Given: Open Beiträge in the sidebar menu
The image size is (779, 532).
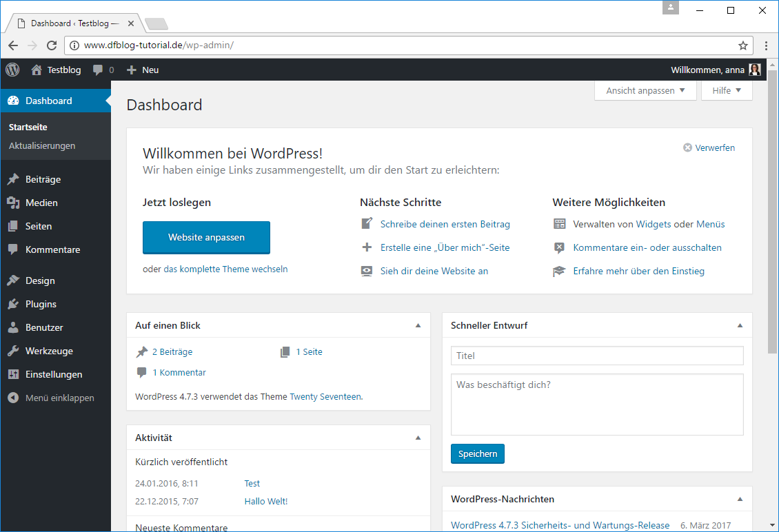Looking at the screenshot, I should [x=43, y=179].
